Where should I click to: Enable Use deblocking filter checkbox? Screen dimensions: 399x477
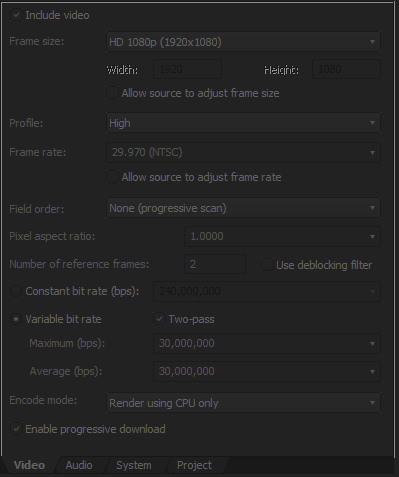[267, 265]
